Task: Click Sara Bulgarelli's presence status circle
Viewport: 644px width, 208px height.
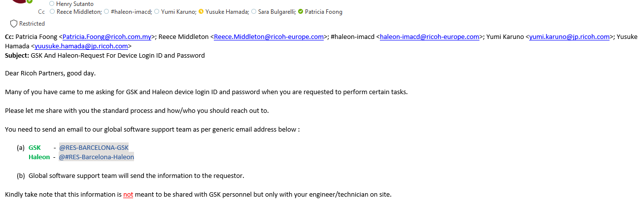Action: pyautogui.click(x=253, y=12)
